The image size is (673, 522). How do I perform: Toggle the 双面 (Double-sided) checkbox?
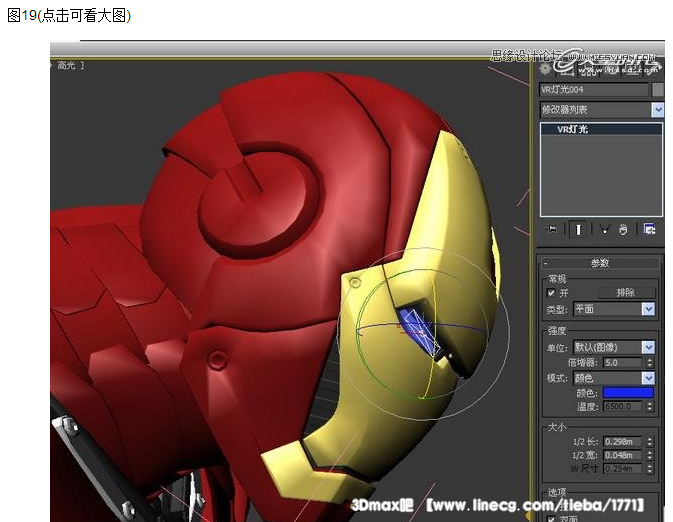(551, 519)
